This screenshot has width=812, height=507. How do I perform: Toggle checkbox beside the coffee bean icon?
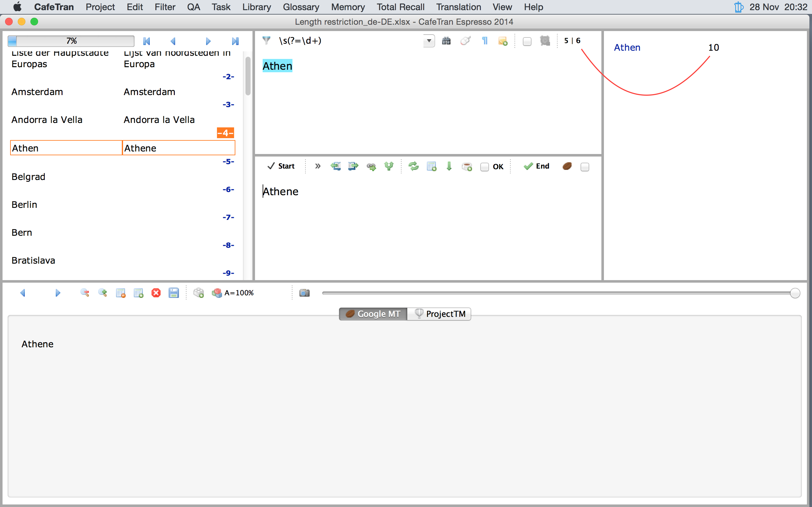[585, 167]
